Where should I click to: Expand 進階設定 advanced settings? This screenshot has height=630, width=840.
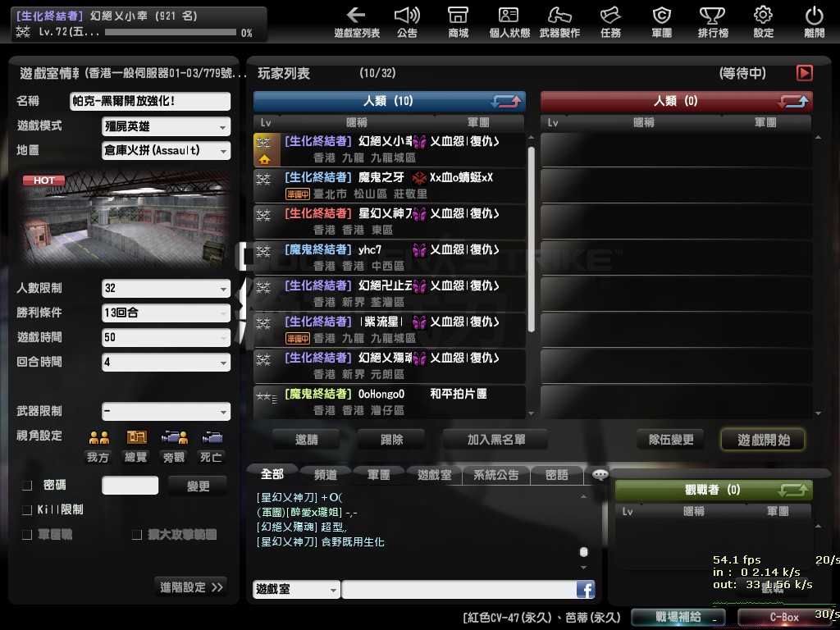coord(190,587)
